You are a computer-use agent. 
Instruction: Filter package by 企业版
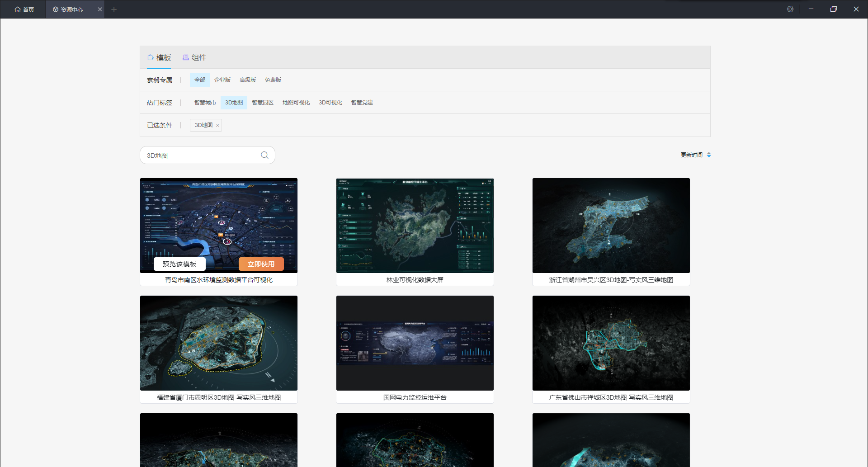click(222, 80)
